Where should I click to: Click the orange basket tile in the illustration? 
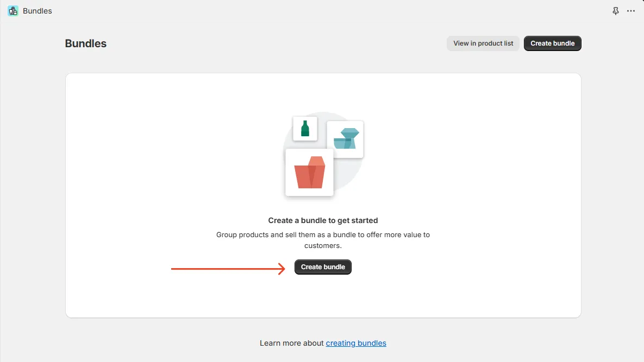coord(309,173)
